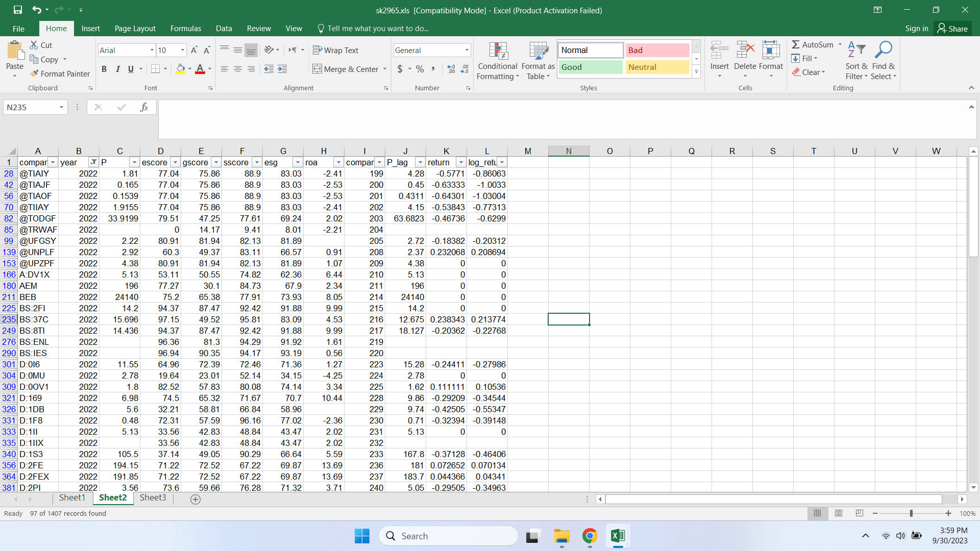The image size is (980, 551).
Task: Switch to Page Layout view in status bar
Action: click(x=839, y=513)
